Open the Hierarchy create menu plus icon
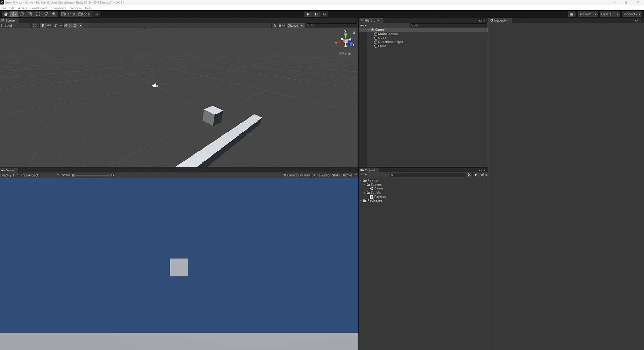This screenshot has width=644, height=350. (x=362, y=25)
